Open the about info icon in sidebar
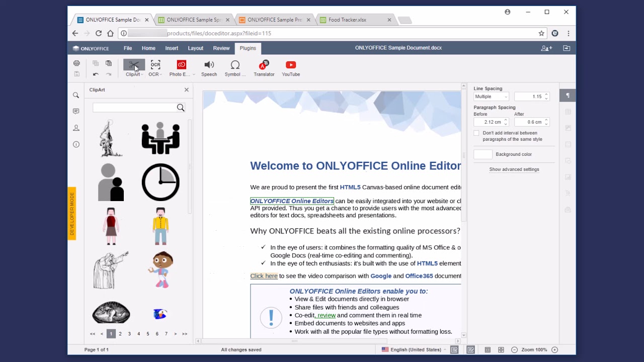644x362 pixels. pos(76,144)
